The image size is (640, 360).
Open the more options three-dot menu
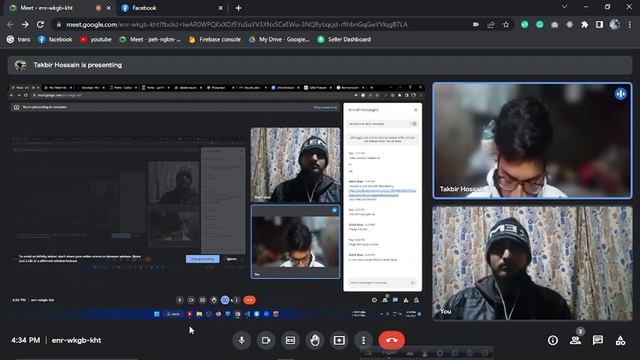coord(363,340)
